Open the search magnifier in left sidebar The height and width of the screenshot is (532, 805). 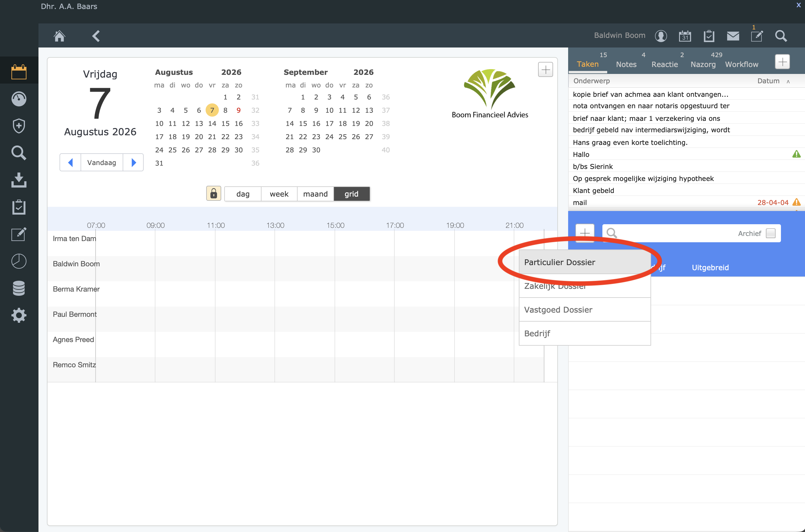click(19, 153)
